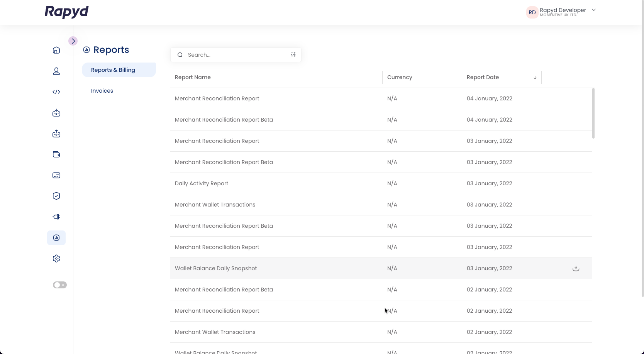The width and height of the screenshot is (644, 354).
Task: Click N/A currency in the Daily Activity Report row
Action: tap(392, 183)
